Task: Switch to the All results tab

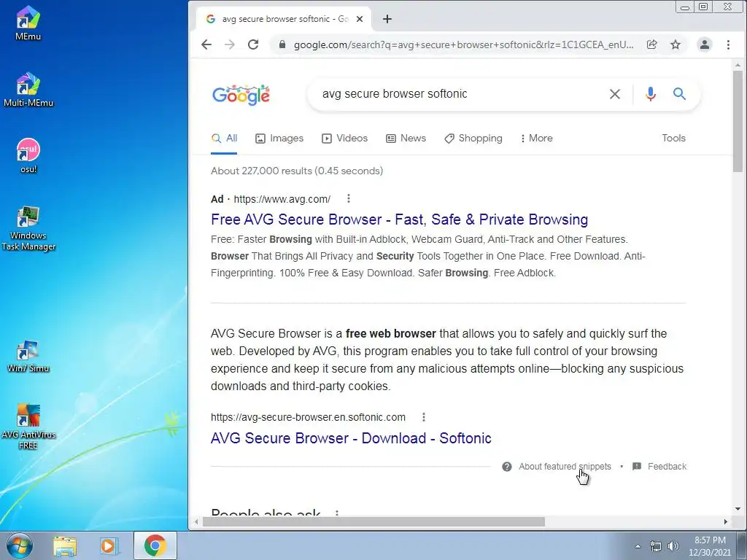Action: (x=224, y=138)
